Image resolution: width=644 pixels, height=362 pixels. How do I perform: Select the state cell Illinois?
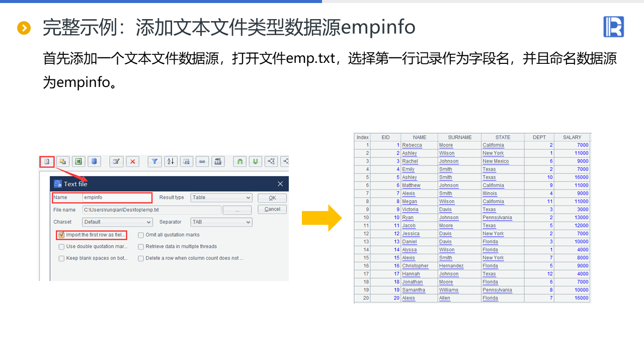tap(503, 194)
